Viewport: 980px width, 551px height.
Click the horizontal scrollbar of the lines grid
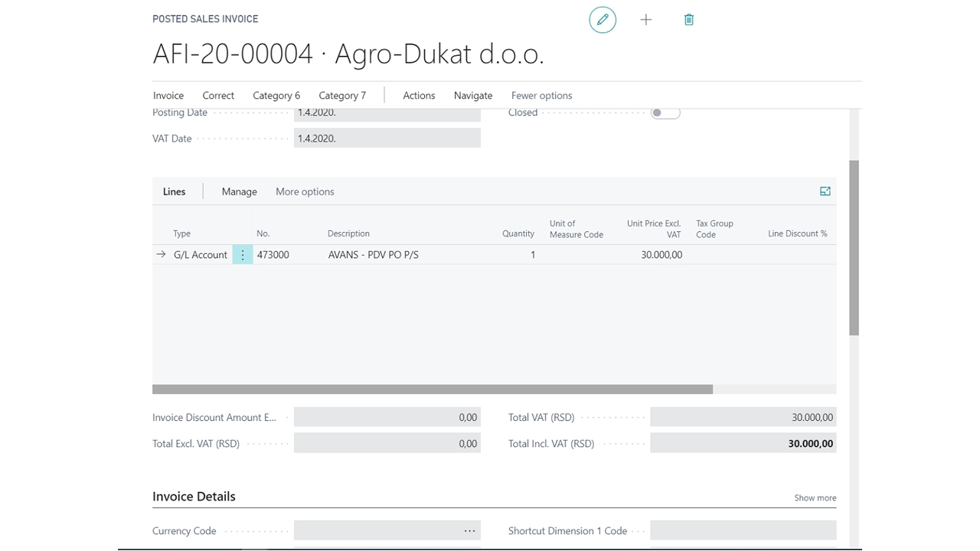click(433, 390)
